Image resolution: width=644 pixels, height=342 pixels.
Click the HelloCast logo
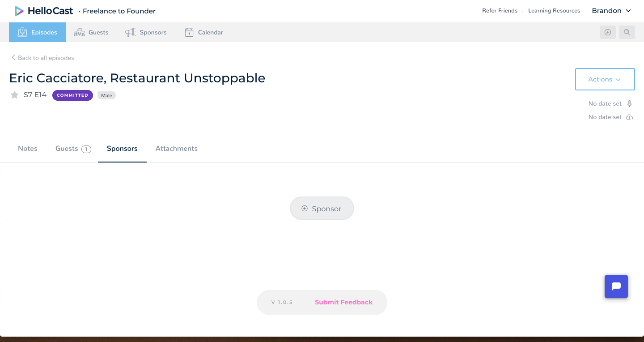click(x=43, y=11)
